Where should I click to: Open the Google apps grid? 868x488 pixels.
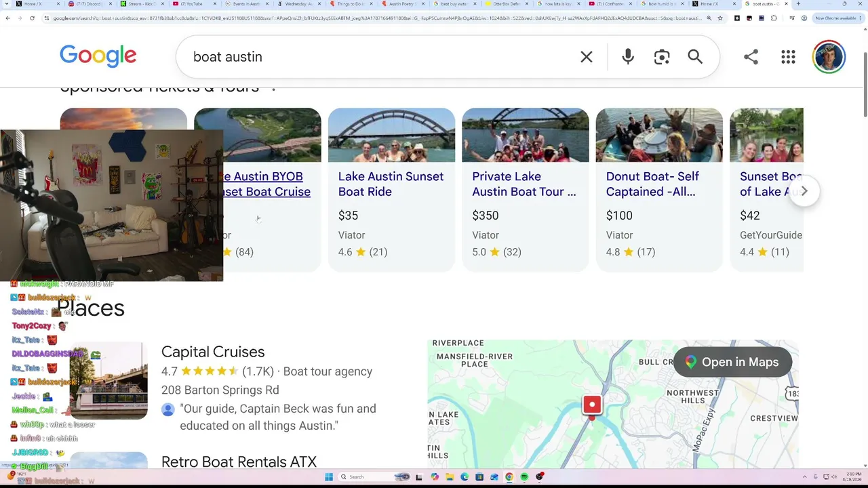click(x=788, y=57)
